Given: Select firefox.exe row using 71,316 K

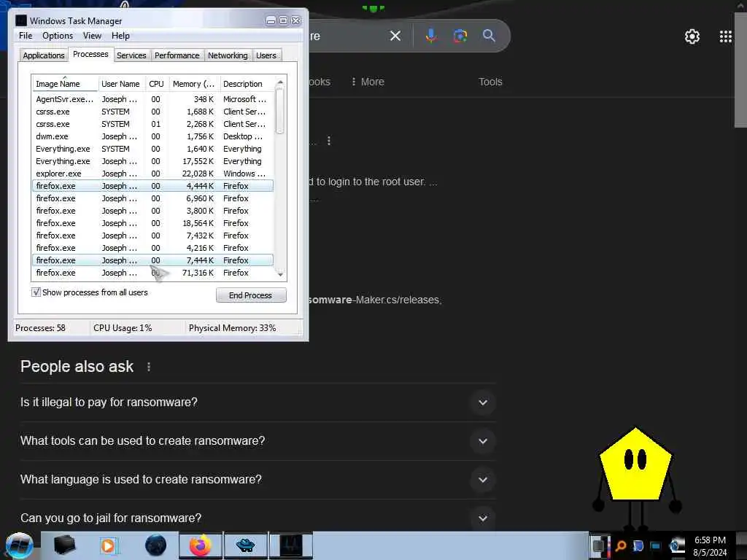Looking at the screenshot, I should (153, 273).
